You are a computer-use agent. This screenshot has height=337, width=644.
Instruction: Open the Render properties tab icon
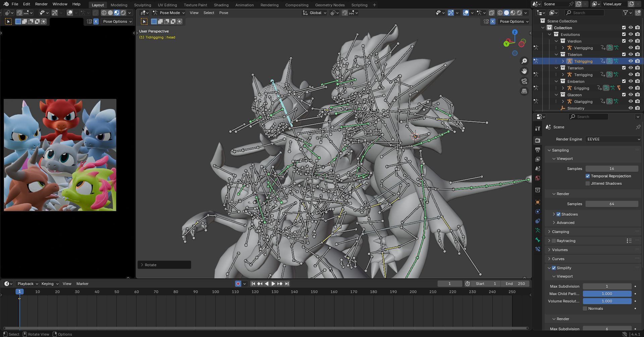point(538,140)
